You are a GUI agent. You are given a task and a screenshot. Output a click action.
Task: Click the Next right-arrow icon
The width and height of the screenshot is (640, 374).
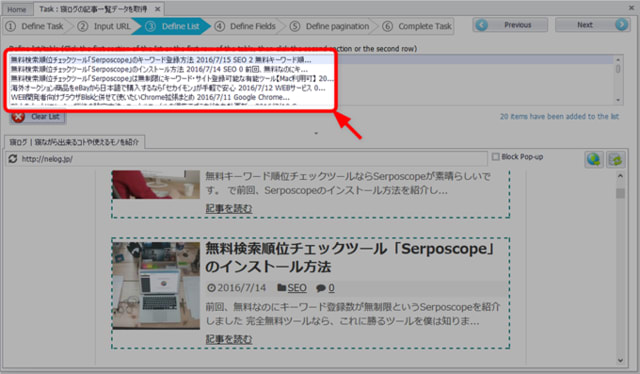point(621,25)
